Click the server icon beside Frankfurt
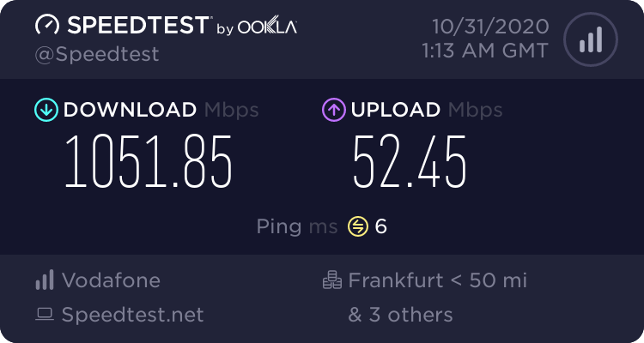Viewport: 644px width, 343px height. tap(331, 280)
